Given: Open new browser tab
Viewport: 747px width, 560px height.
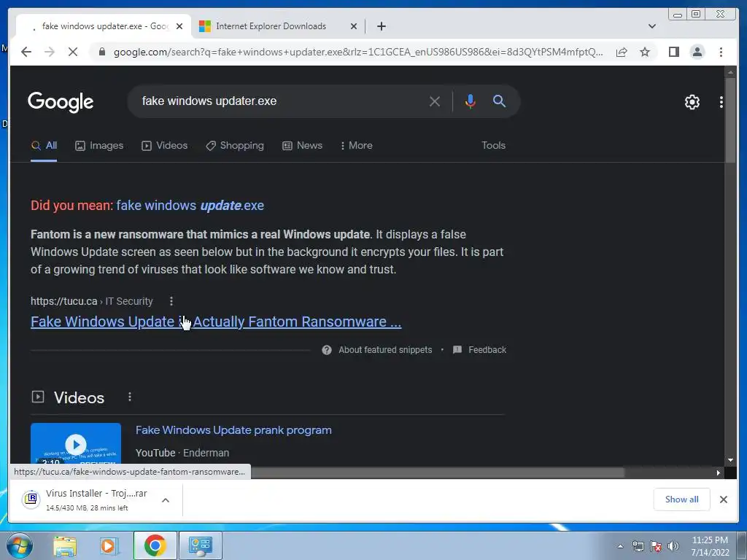Looking at the screenshot, I should 381,26.
